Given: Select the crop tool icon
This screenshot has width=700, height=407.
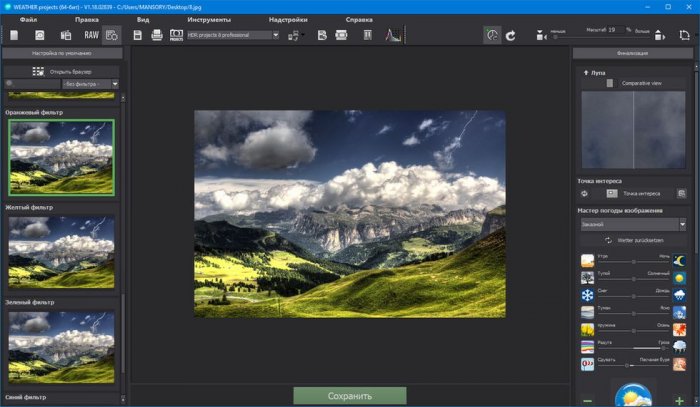Looking at the screenshot, I should point(683,35).
